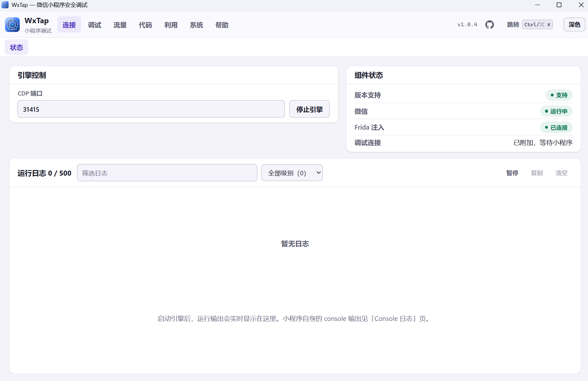Copy the log with 复制 button
588x381 pixels.
click(x=537, y=173)
